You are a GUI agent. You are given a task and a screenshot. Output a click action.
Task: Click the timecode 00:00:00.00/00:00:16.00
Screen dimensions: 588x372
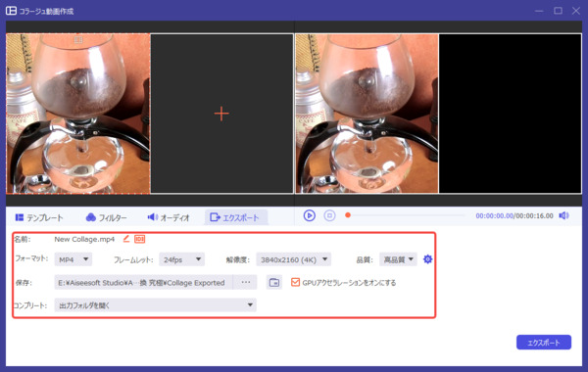click(x=514, y=215)
